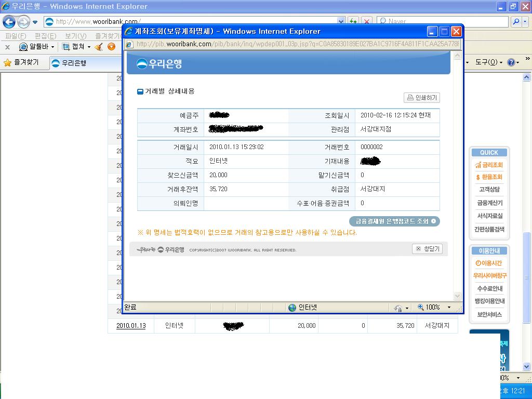Image resolution: width=532 pixels, height=399 pixels.
Task: Click the popup scrollbar down arrow
Action: [457, 296]
